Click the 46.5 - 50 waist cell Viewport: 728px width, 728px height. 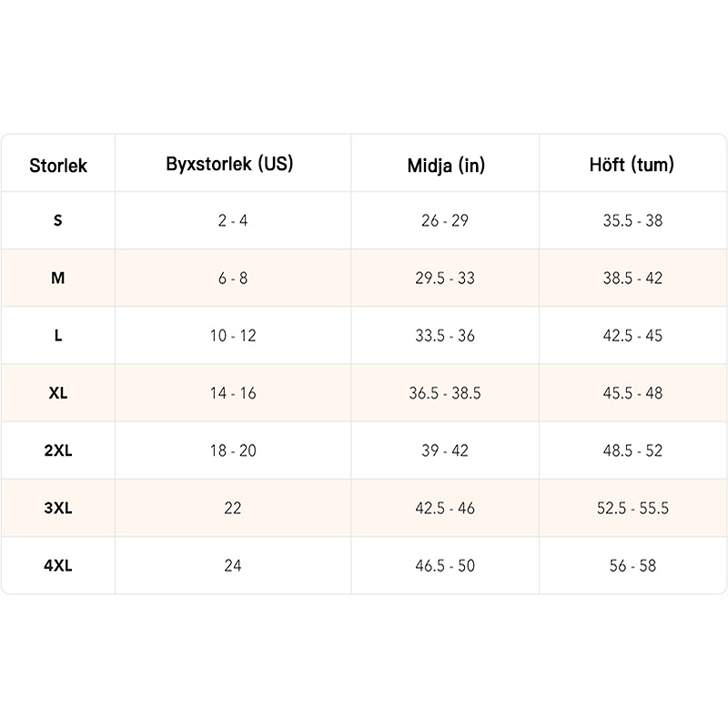pos(445,565)
